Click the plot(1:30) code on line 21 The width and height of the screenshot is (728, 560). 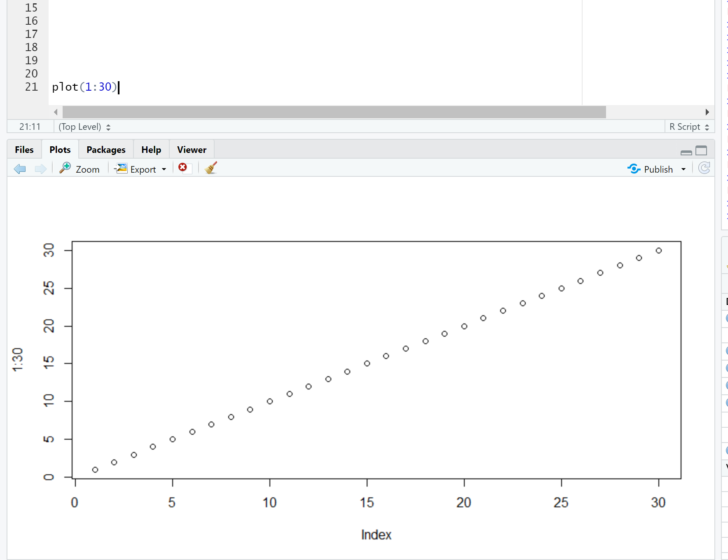85,87
